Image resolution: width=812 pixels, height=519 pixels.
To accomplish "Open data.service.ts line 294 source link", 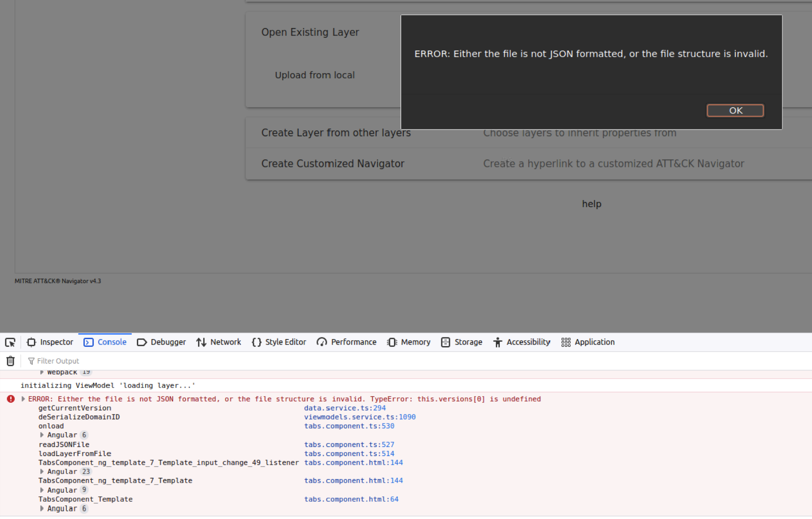I will pos(344,408).
